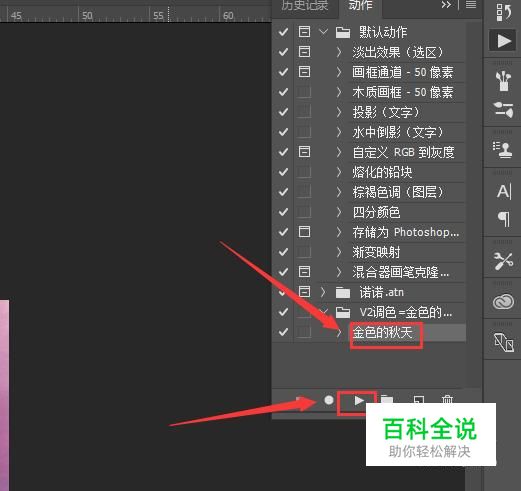
Task: Switch to the 动作 tab
Action: tap(361, 5)
